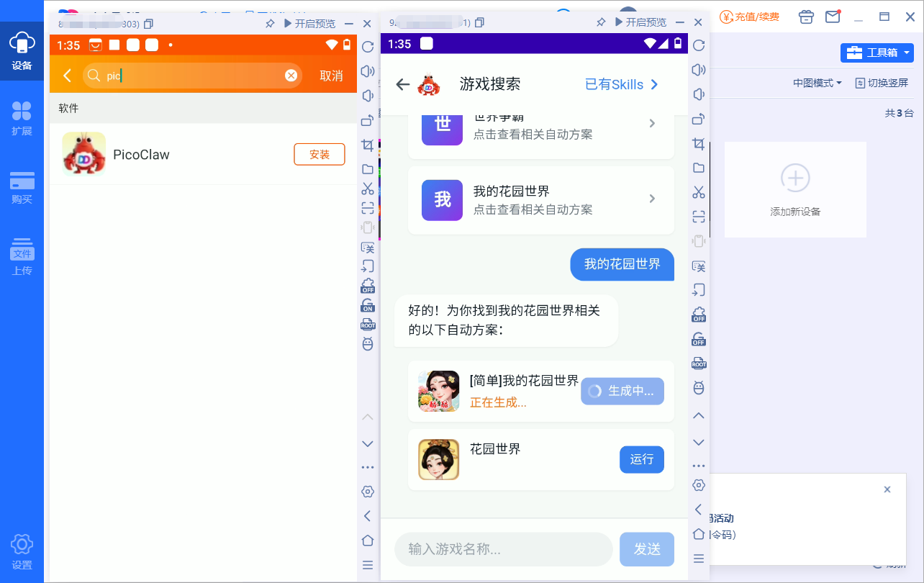The image size is (924, 583).
Task: Clear the pic search text with X
Action: click(291, 76)
